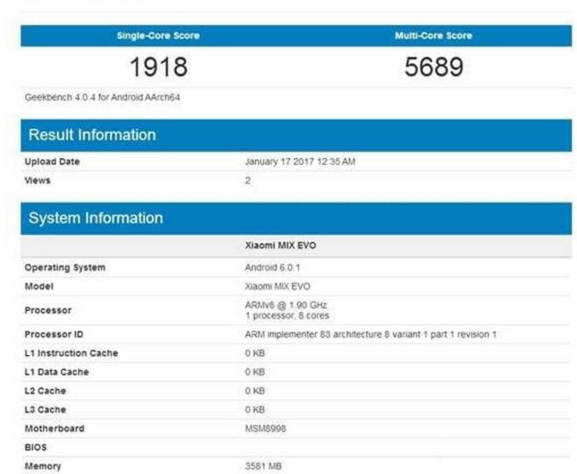Click the Android 6.0.1 operating system value
This screenshot has width=577, height=474.
[x=272, y=268]
